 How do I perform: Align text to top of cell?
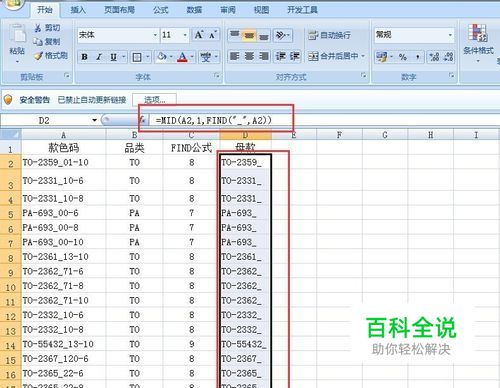[235, 35]
